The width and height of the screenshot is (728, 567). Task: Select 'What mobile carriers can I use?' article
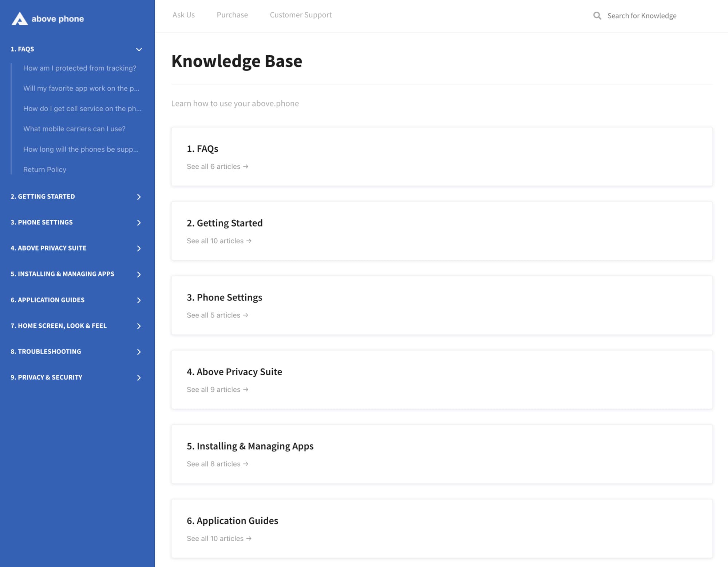click(x=74, y=129)
